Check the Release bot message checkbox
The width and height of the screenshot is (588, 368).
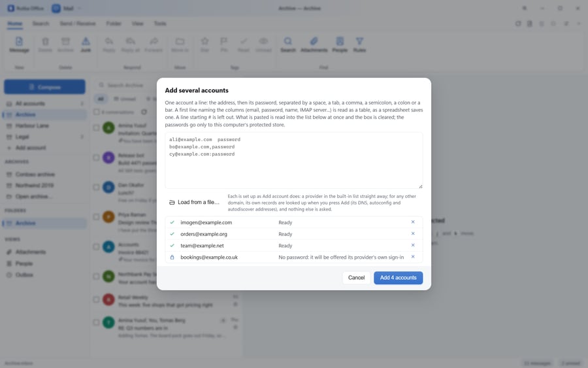coord(97,158)
